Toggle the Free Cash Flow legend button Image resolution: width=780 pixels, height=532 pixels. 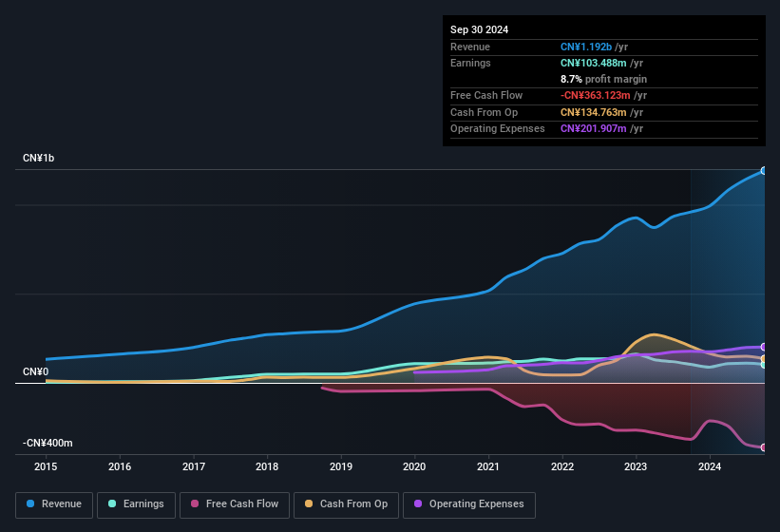coord(235,504)
